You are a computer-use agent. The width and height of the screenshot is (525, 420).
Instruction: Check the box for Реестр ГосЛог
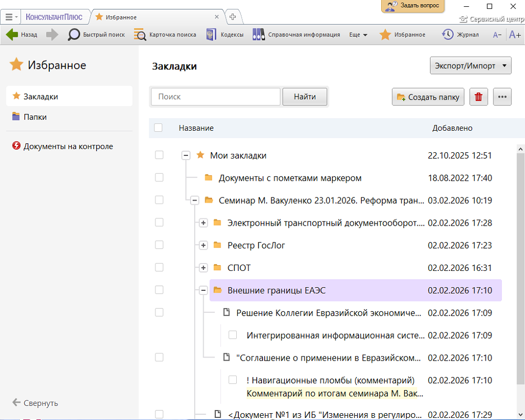159,245
